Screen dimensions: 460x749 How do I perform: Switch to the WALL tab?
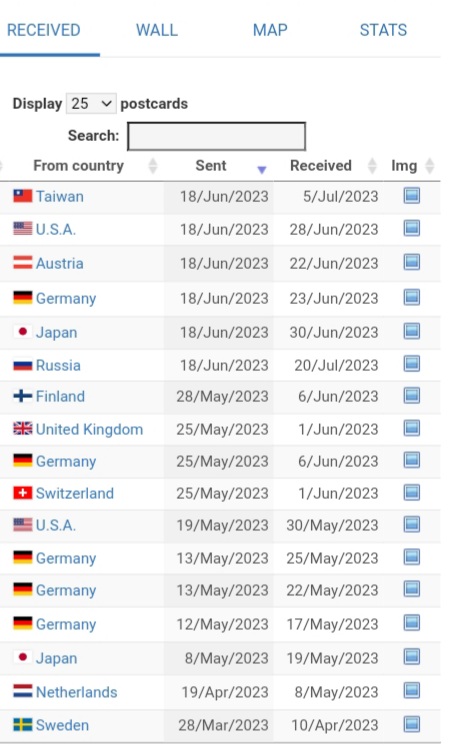(157, 30)
